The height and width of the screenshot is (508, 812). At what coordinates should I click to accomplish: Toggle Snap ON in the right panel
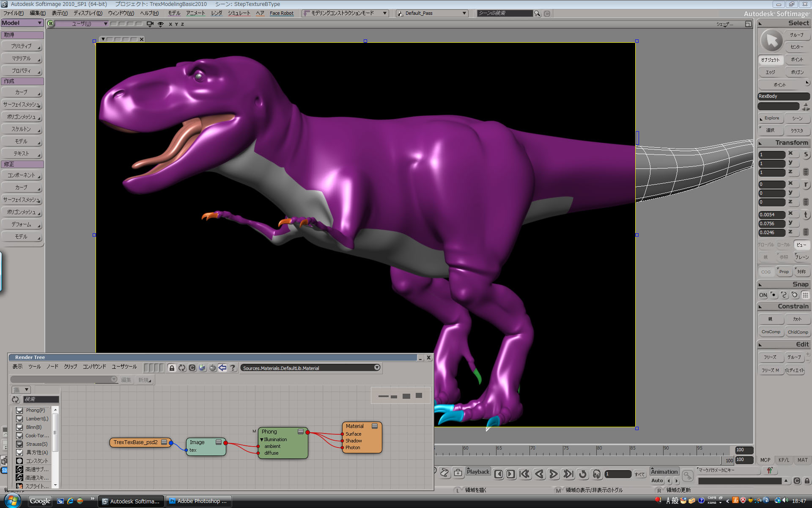pos(763,295)
